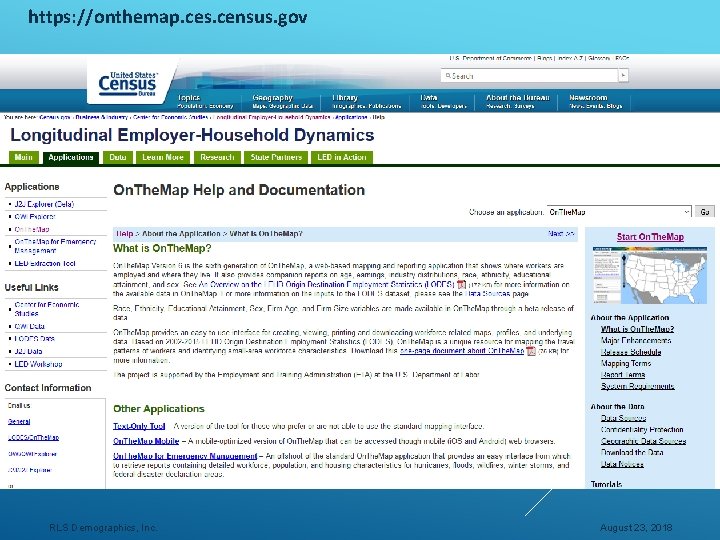
Task: Open the Research tab
Action: coord(217,158)
